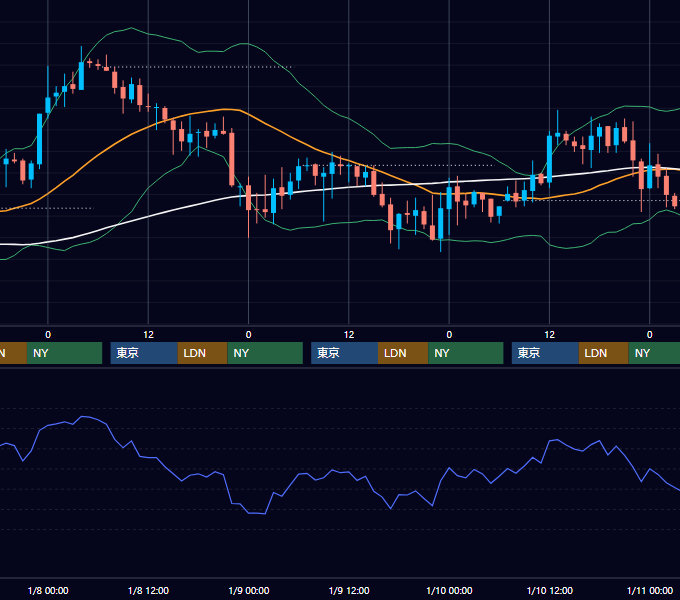Click the '1/9 12:00' time axis label
The width and height of the screenshot is (680, 600).
coord(349,590)
